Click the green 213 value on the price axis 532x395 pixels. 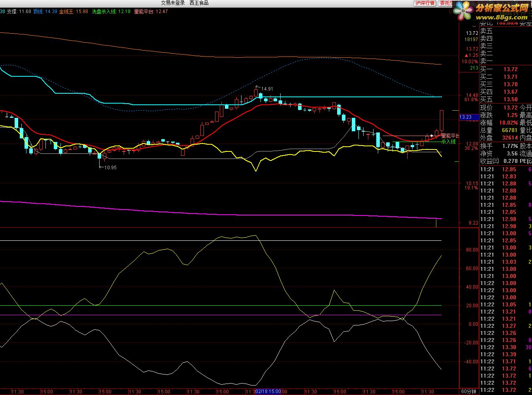pyautogui.click(x=474, y=68)
